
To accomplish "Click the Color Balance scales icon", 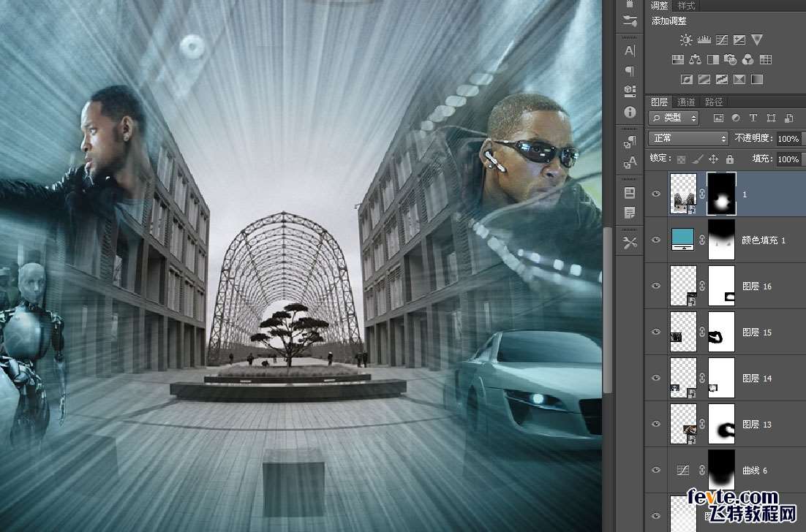I will pyautogui.click(x=695, y=60).
